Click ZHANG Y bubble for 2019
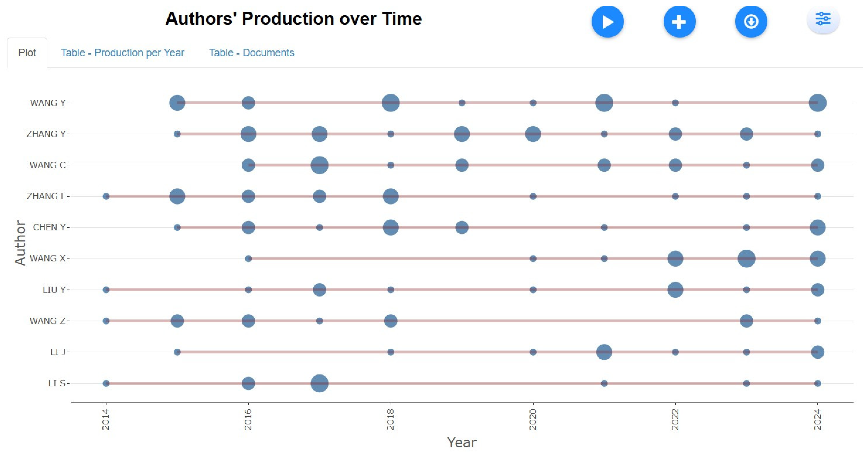868x452 pixels. tap(462, 134)
